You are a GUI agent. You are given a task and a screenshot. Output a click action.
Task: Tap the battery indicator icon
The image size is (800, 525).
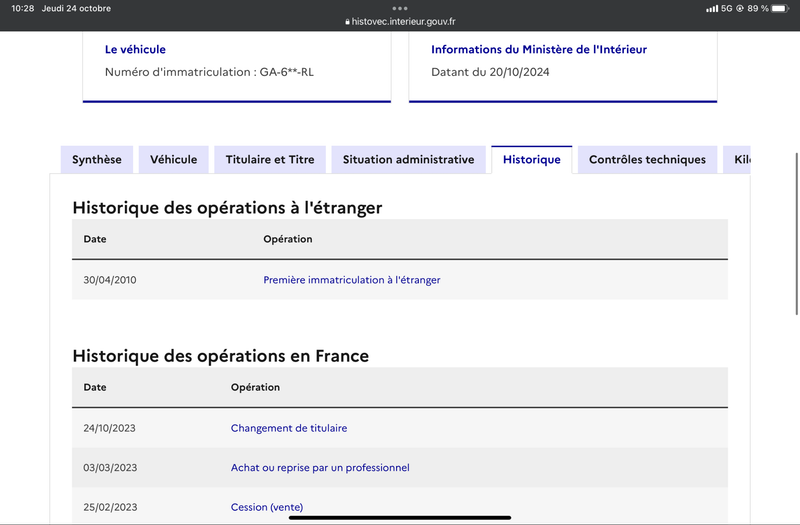tap(780, 8)
